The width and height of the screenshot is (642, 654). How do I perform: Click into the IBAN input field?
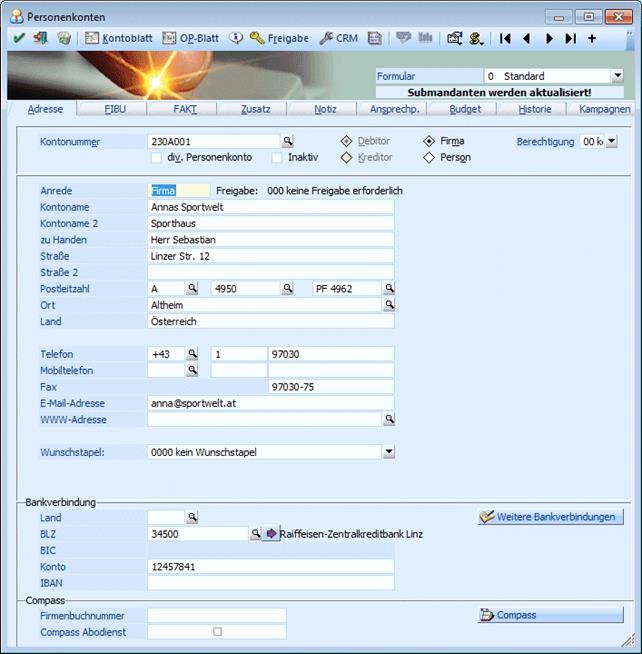click(x=270, y=582)
